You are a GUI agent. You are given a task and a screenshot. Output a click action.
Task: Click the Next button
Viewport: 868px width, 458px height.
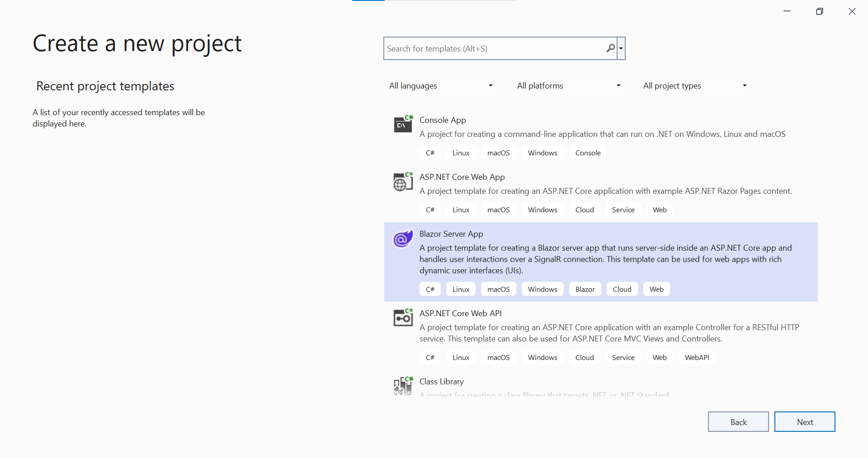[x=805, y=421]
